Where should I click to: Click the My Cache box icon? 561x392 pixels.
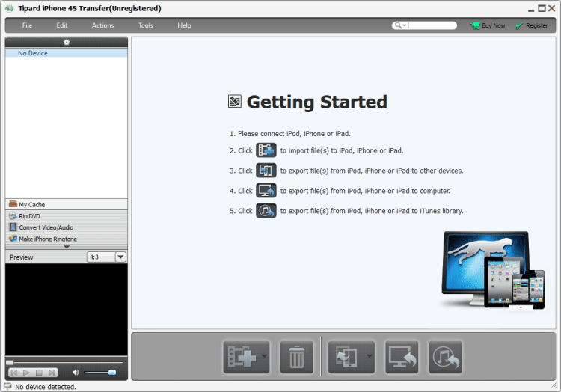[13, 204]
